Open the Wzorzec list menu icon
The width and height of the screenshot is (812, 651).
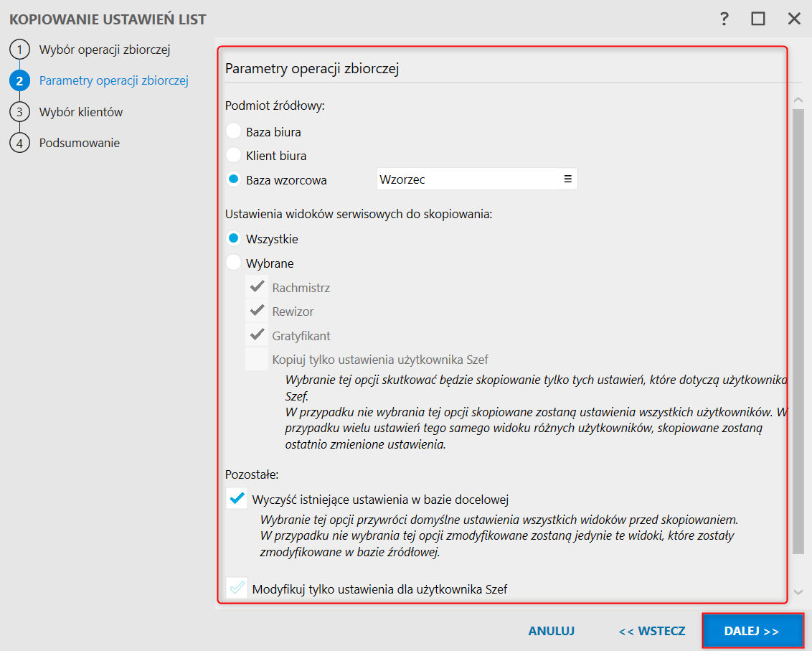(567, 179)
